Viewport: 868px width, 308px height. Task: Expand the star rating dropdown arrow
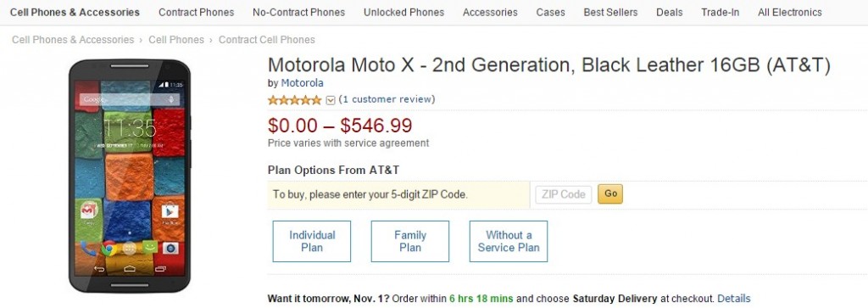pyautogui.click(x=331, y=100)
